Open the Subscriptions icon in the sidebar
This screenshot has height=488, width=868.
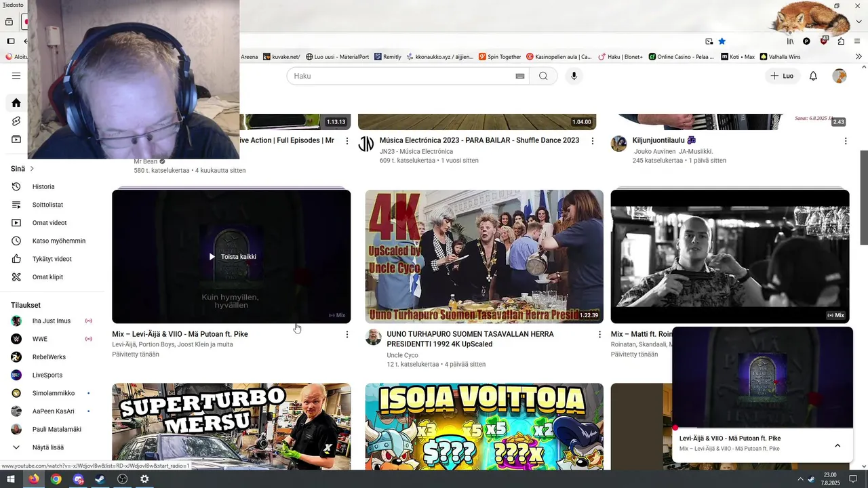tap(16, 140)
